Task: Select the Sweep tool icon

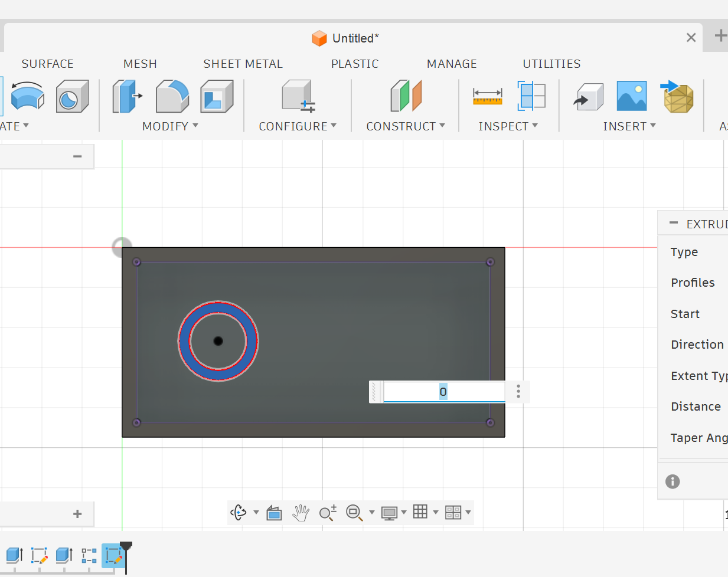Action: 28,96
